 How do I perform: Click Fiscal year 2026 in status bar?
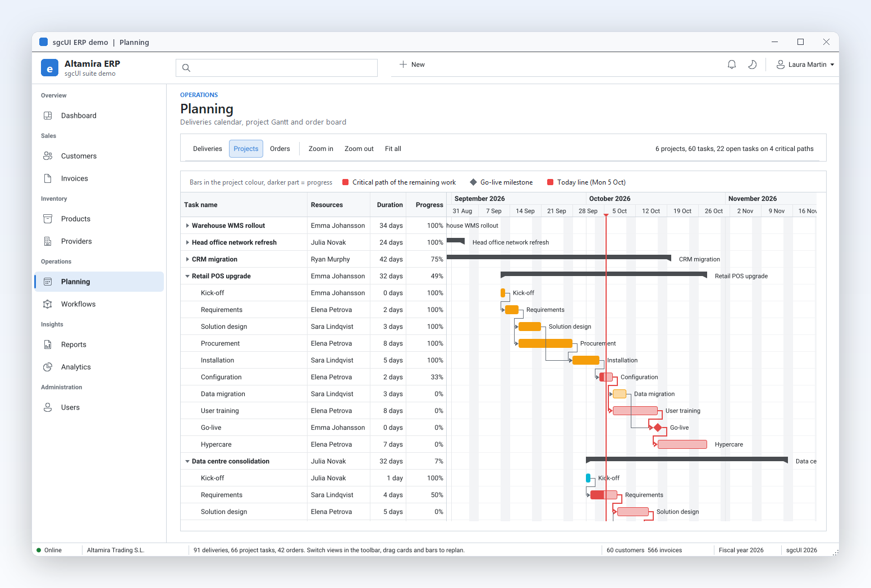[x=741, y=550]
